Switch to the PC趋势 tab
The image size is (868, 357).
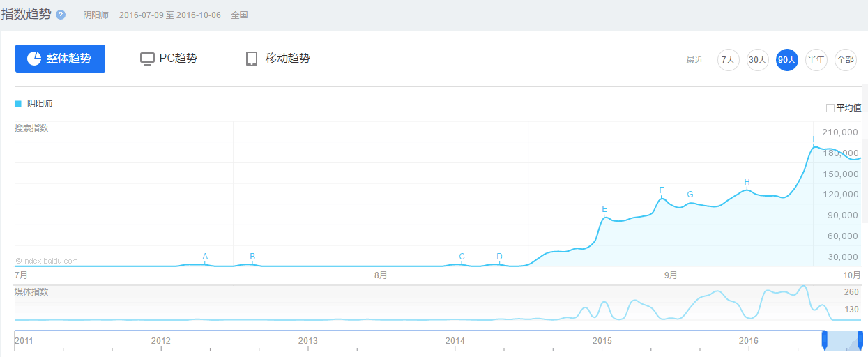[169, 59]
